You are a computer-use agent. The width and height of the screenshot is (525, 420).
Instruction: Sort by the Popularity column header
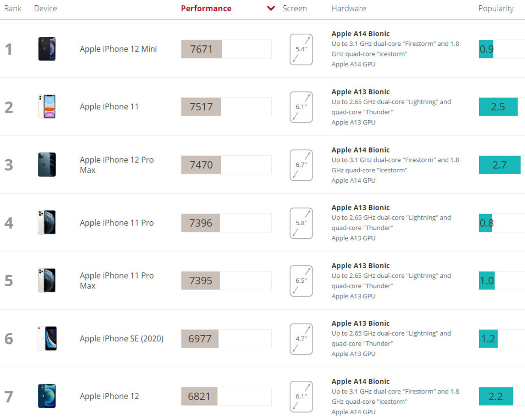pyautogui.click(x=496, y=9)
